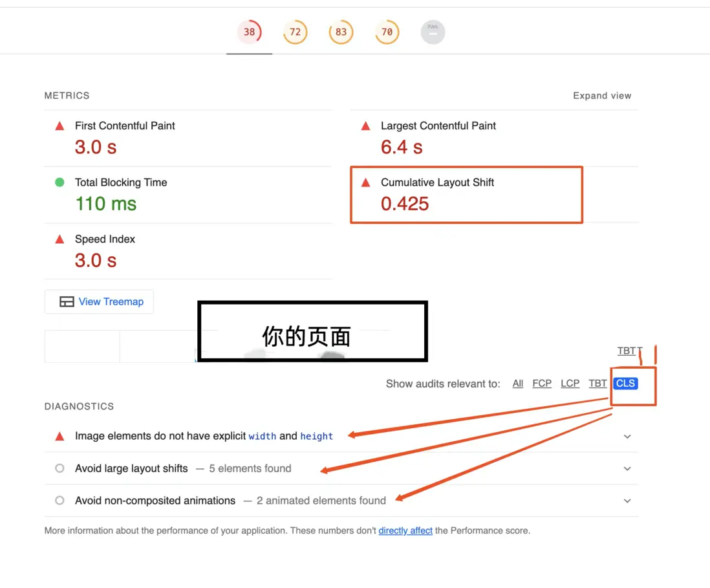Click the filmstrip thumbnail area left of the black box

tap(120, 347)
